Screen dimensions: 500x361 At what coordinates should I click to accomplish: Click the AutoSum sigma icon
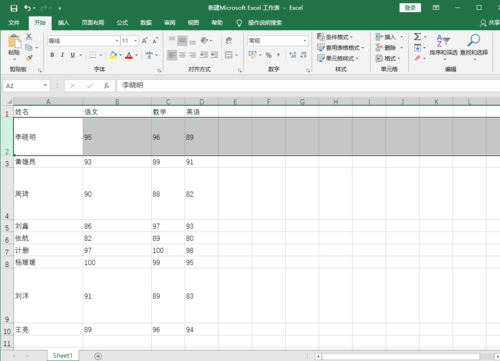point(417,37)
